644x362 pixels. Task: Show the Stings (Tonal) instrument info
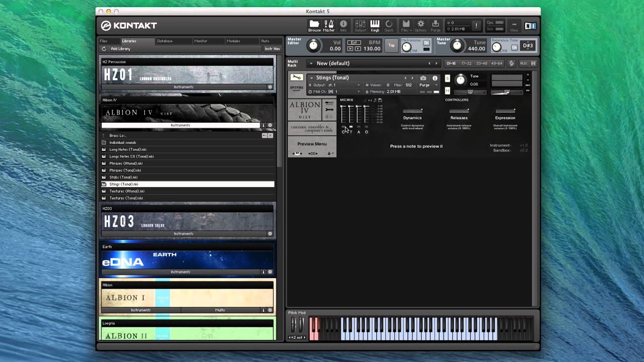(435, 78)
